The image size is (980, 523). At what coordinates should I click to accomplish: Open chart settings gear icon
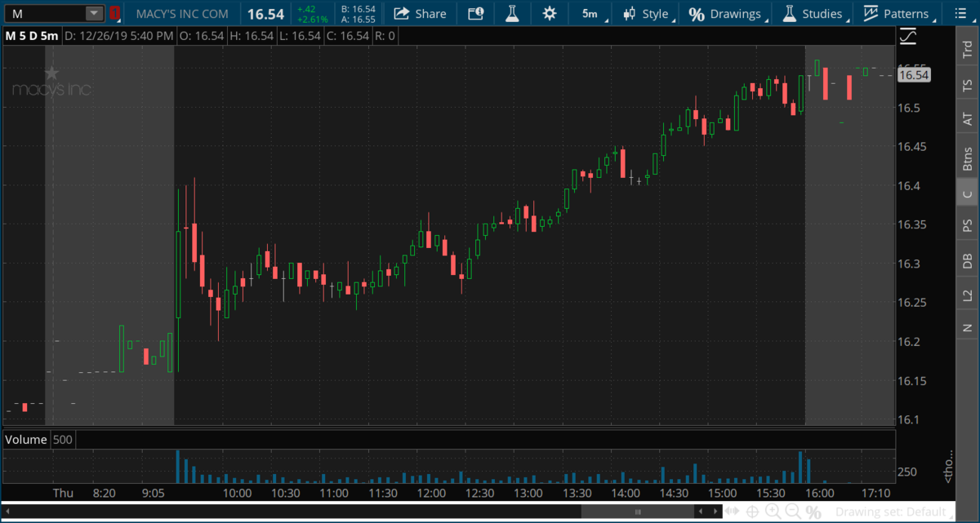(549, 13)
